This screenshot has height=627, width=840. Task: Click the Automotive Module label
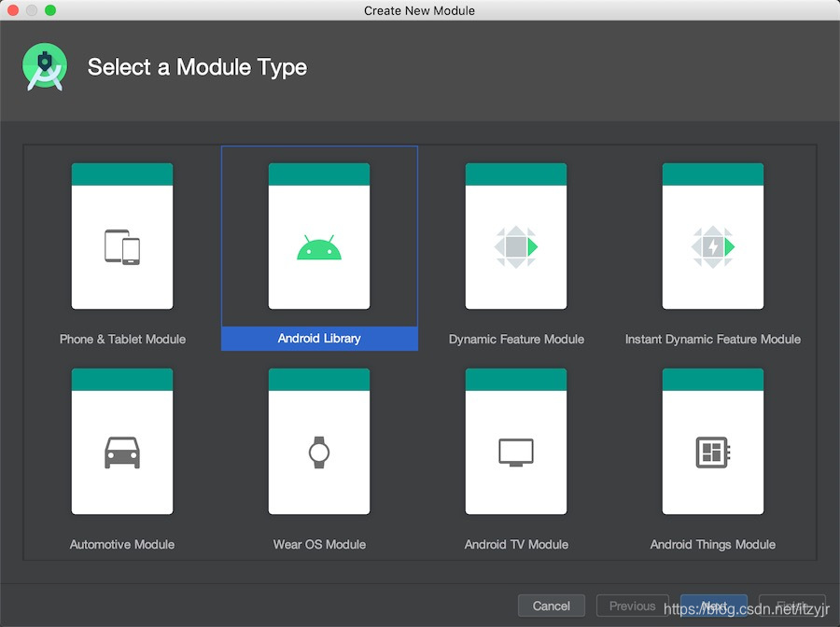[122, 544]
